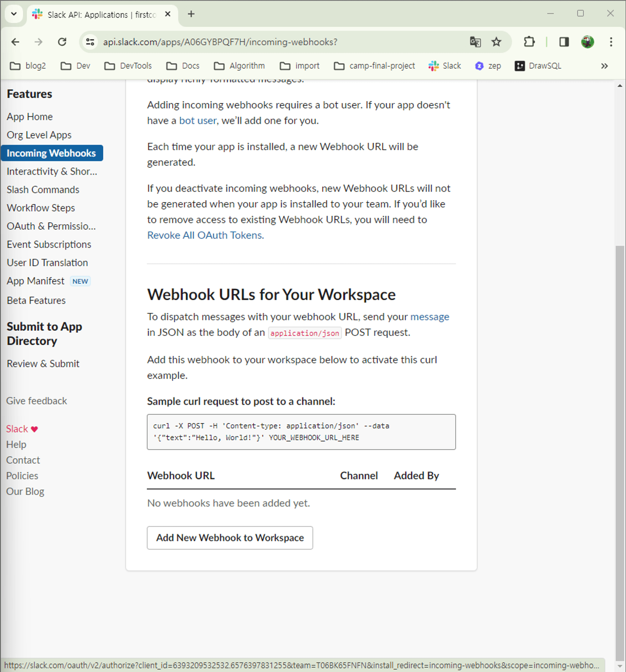Click the Review & Submit sidebar option
The width and height of the screenshot is (626, 672).
43,363
